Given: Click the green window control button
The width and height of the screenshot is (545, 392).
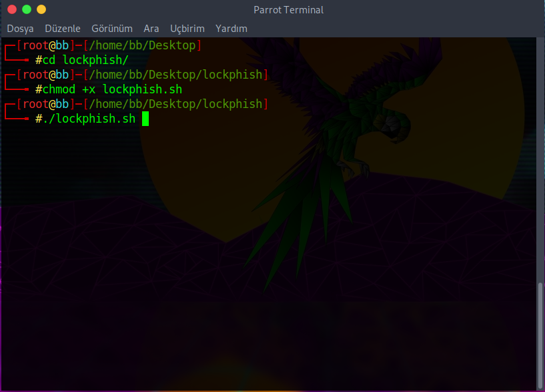Looking at the screenshot, I should click(x=27, y=9).
